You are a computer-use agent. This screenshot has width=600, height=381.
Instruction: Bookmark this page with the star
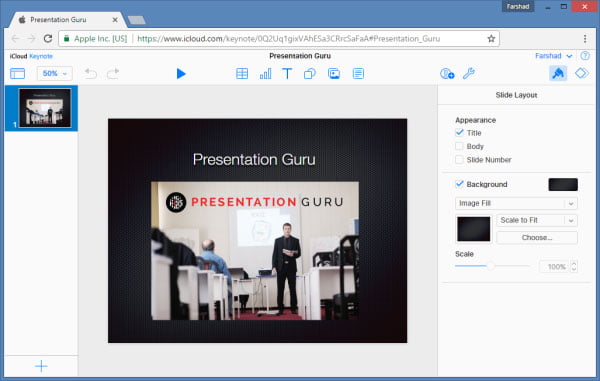click(491, 39)
